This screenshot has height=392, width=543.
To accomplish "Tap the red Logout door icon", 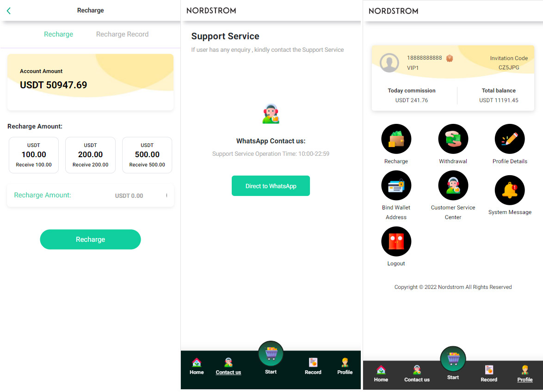I will point(396,241).
